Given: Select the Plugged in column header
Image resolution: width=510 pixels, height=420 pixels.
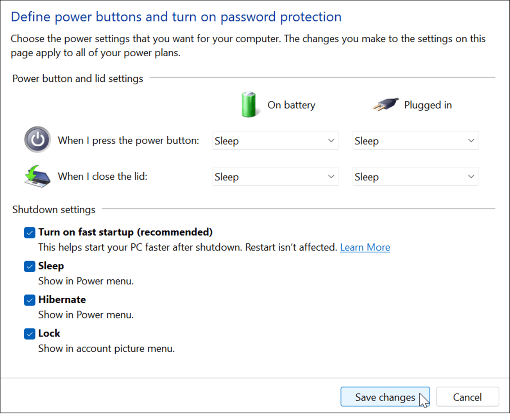Looking at the screenshot, I should point(428,105).
